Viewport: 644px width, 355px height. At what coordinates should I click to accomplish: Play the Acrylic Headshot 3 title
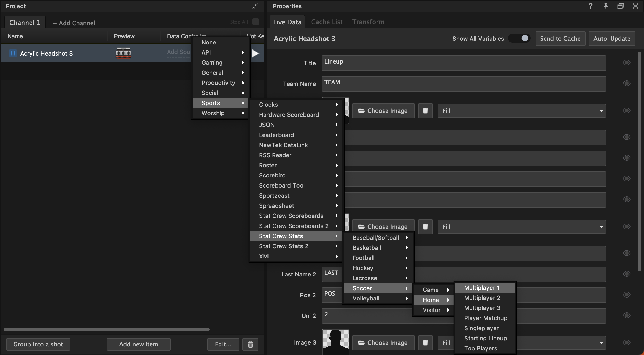(x=255, y=53)
